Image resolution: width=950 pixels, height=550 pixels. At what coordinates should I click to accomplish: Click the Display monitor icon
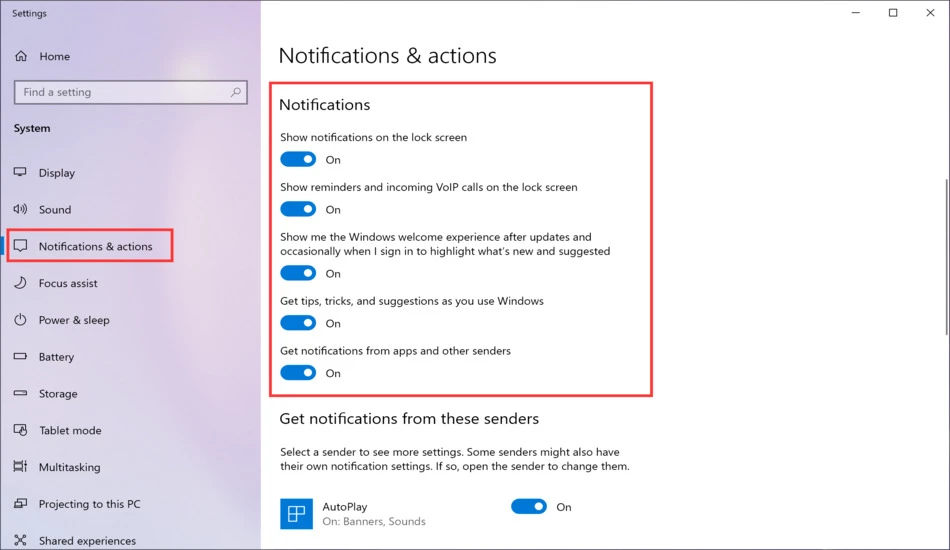coord(20,173)
